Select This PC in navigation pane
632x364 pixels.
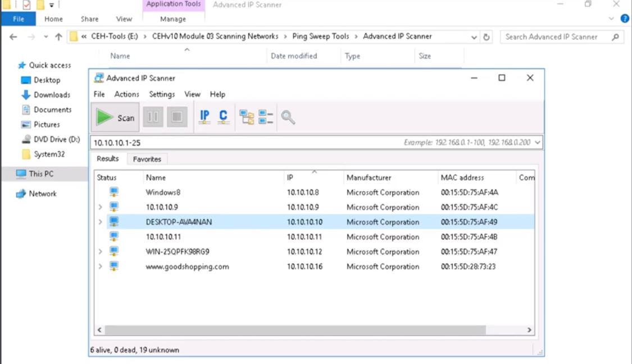click(x=40, y=174)
